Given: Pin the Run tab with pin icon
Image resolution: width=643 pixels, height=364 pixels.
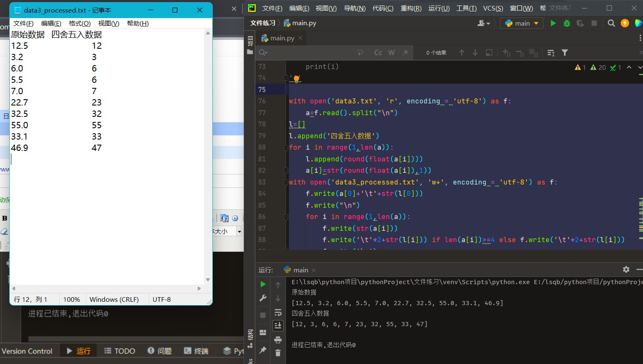Looking at the screenshot, I should [x=263, y=350].
